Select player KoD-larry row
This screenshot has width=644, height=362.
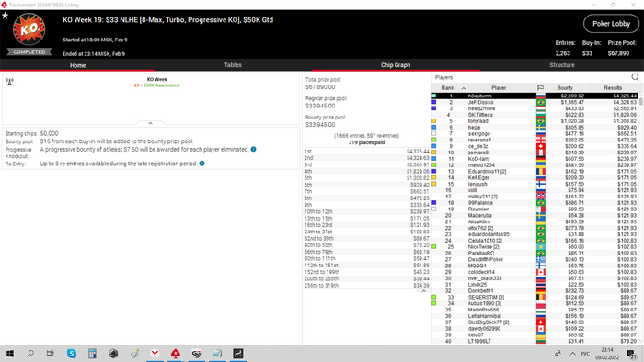pyautogui.click(x=535, y=159)
